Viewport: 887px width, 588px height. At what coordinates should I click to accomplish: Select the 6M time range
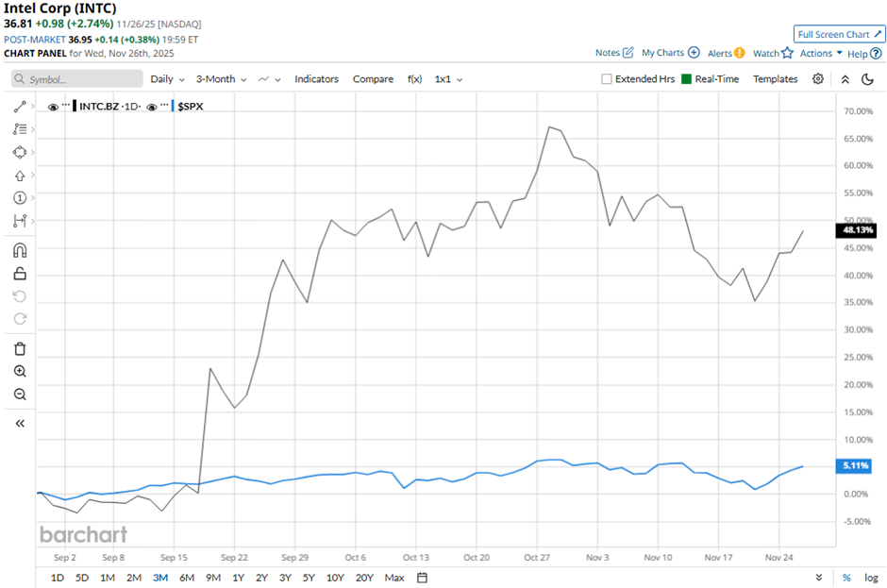point(187,578)
